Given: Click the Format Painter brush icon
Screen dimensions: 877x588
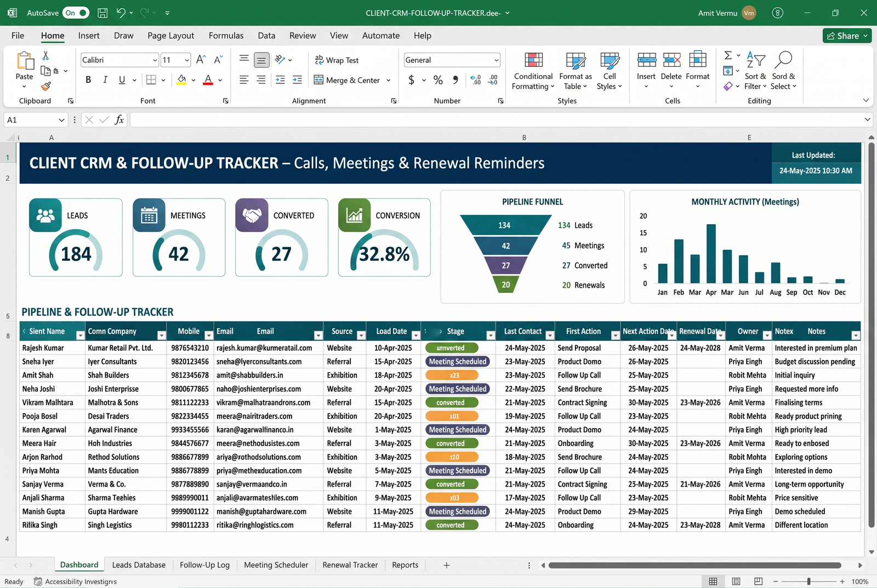Looking at the screenshot, I should (x=46, y=86).
